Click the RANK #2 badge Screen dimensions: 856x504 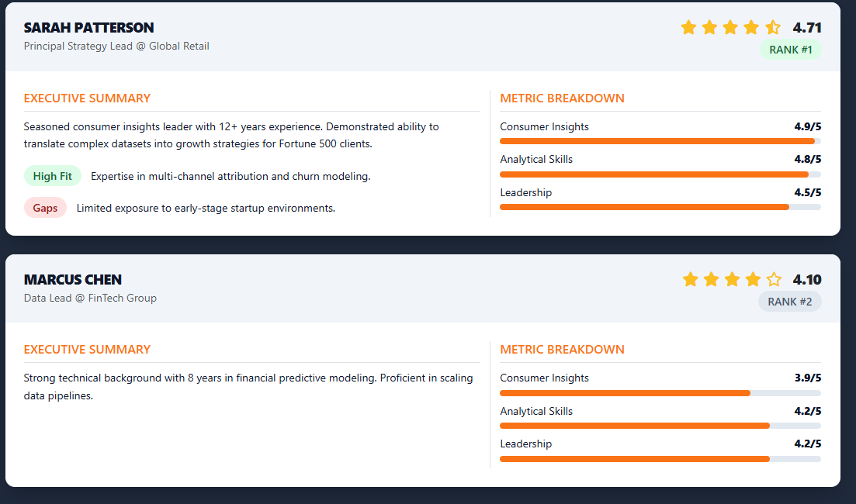pyautogui.click(x=789, y=301)
